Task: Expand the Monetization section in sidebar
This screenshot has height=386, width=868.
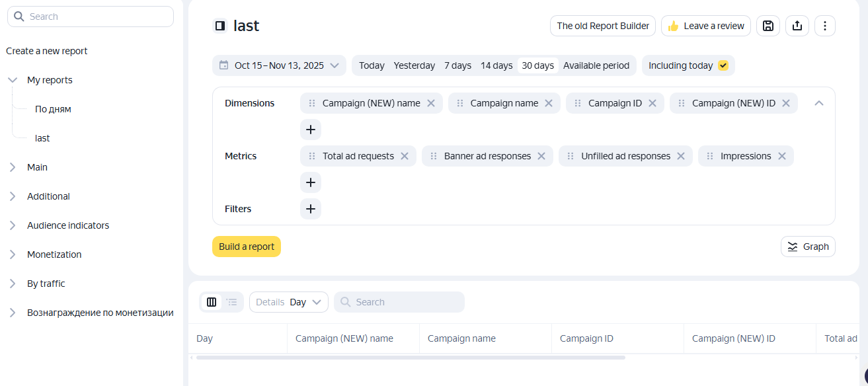Action: 13,254
